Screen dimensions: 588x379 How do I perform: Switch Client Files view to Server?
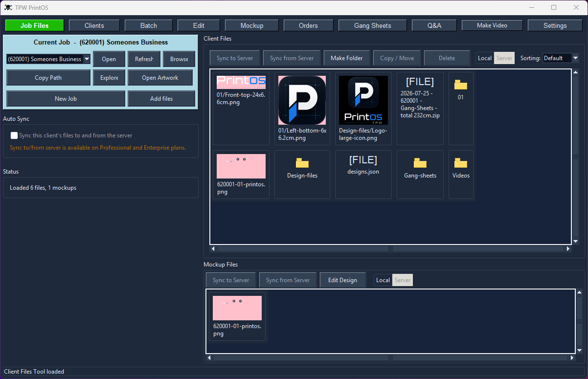coord(504,58)
